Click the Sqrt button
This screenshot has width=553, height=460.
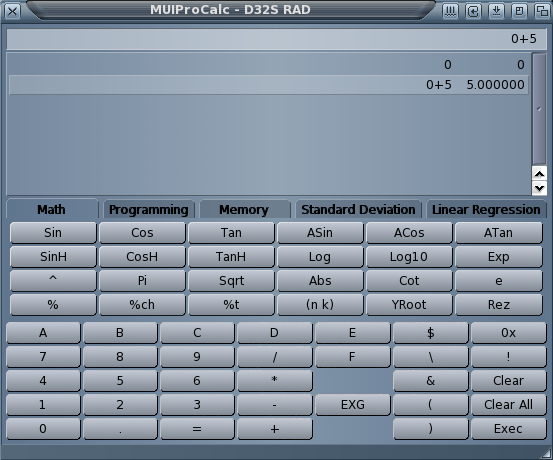[231, 281]
